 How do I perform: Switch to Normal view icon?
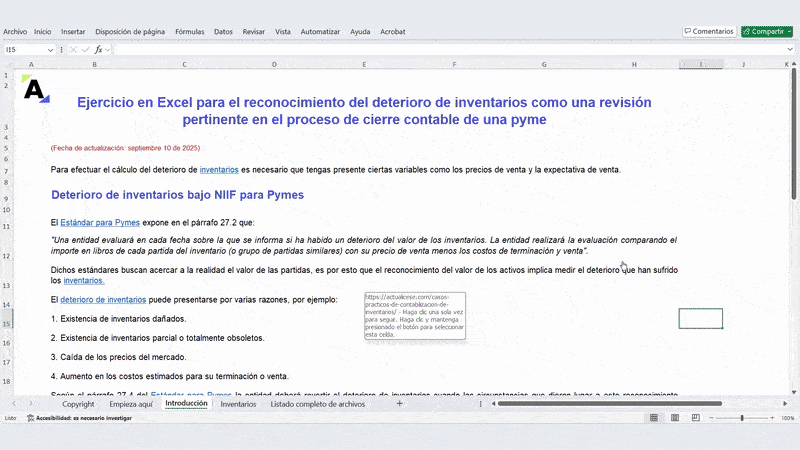pos(654,418)
